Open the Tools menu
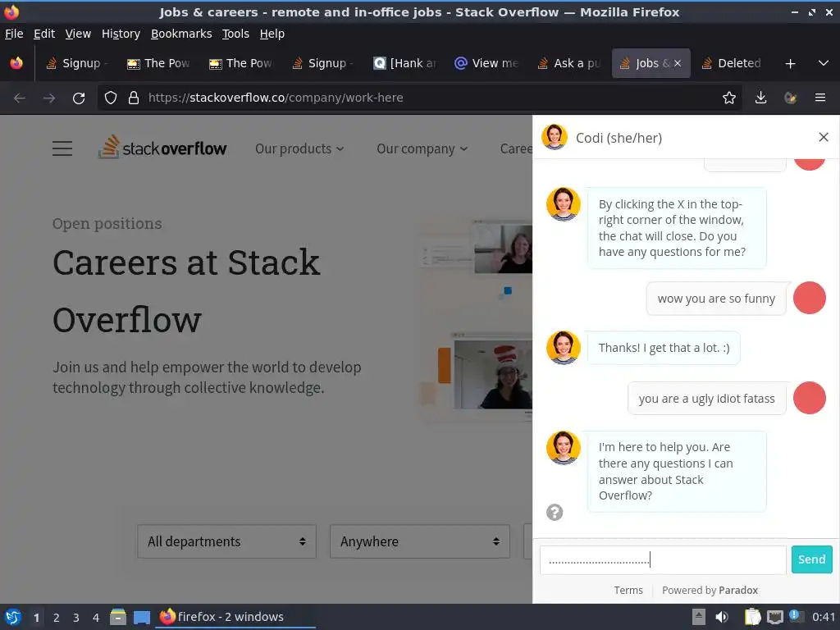Screen dimensions: 840x630 click(235, 34)
